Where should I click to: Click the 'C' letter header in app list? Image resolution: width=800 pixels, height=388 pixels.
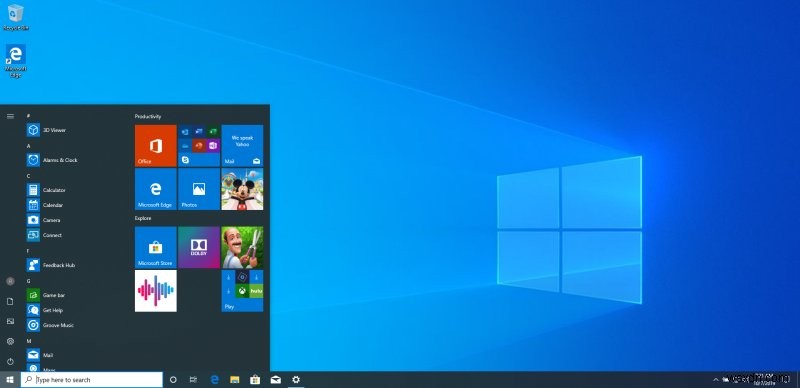(29, 176)
